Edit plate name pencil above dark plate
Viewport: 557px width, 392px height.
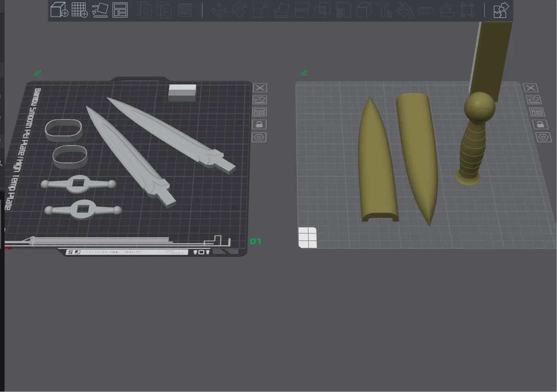pyautogui.click(x=37, y=73)
